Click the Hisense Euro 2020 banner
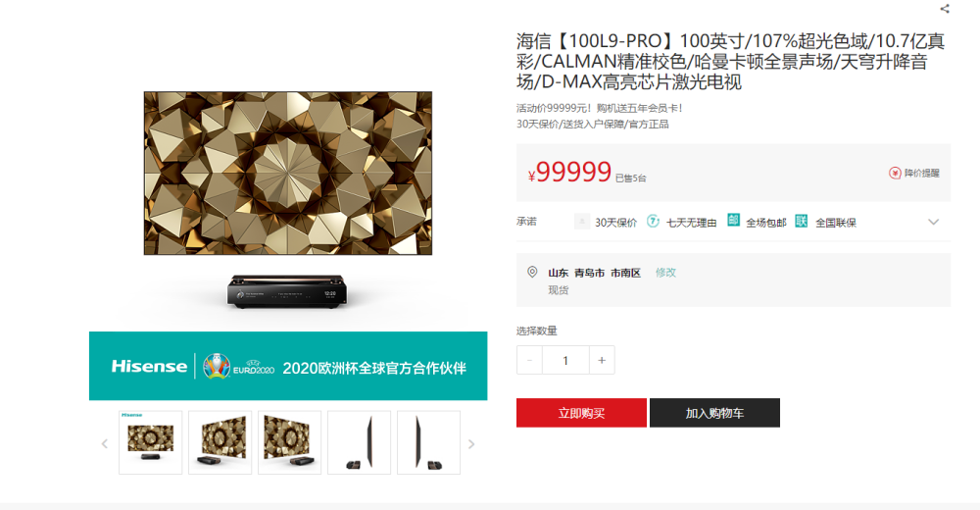Image resolution: width=980 pixels, height=510 pixels. coord(288,366)
